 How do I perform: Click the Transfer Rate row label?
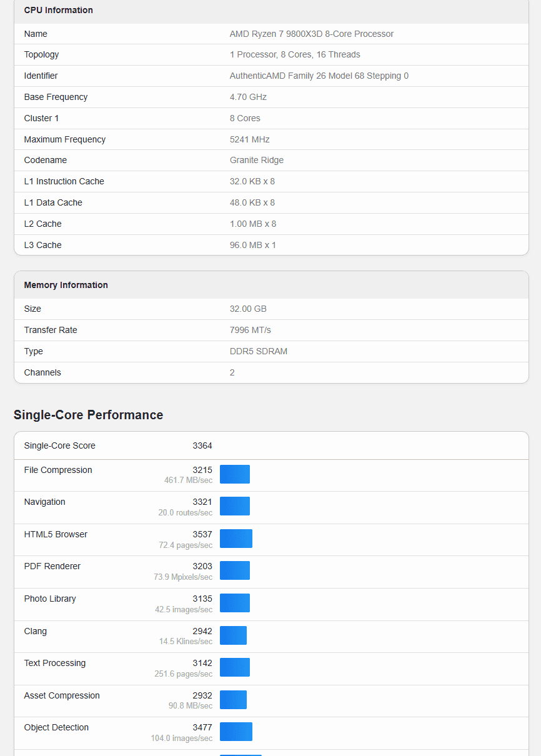(51, 330)
